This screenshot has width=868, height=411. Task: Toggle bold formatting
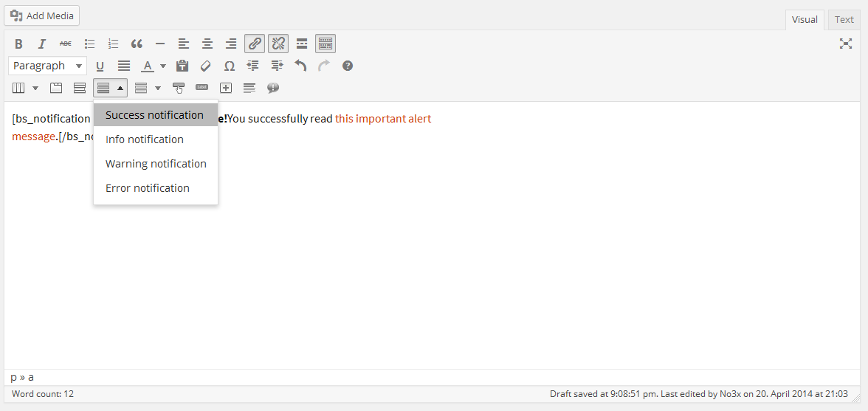[19, 44]
